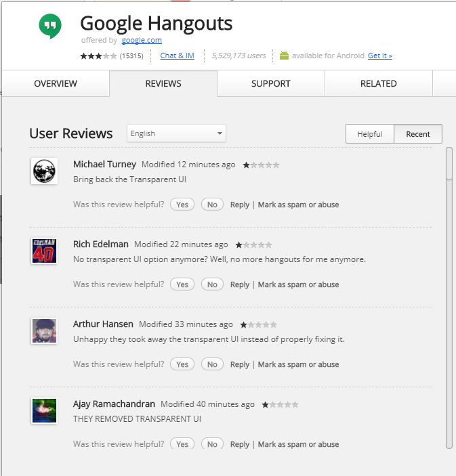Click 'Modified 12 minutes ago' timestamp
Image resolution: width=456 pixels, height=476 pixels.
tap(188, 165)
